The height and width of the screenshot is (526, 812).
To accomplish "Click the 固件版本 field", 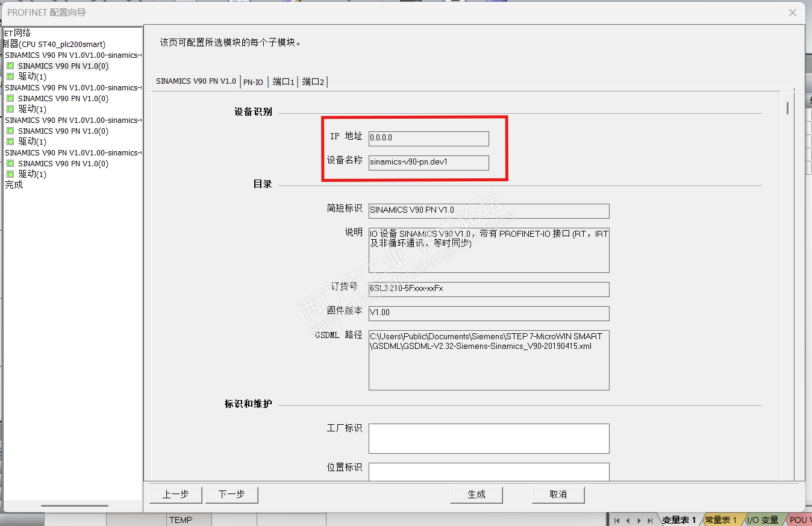I will [489, 313].
